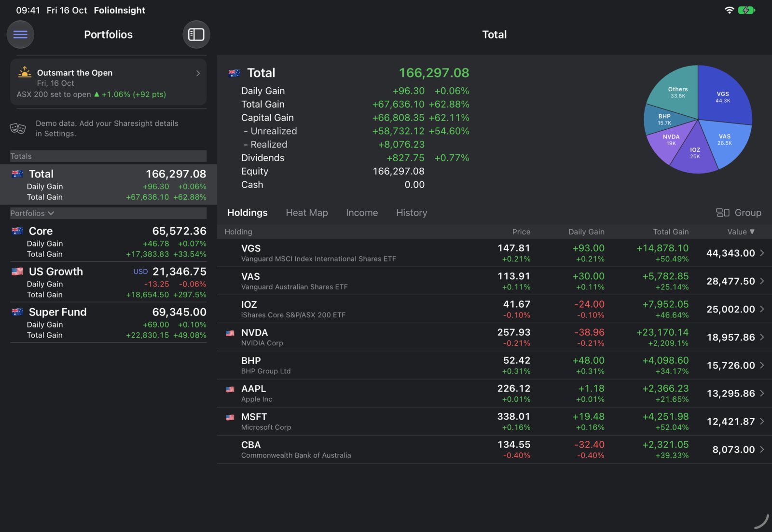Image resolution: width=772 pixels, height=532 pixels.
Task: Open CBA holding detail chevron
Action: pyautogui.click(x=762, y=449)
